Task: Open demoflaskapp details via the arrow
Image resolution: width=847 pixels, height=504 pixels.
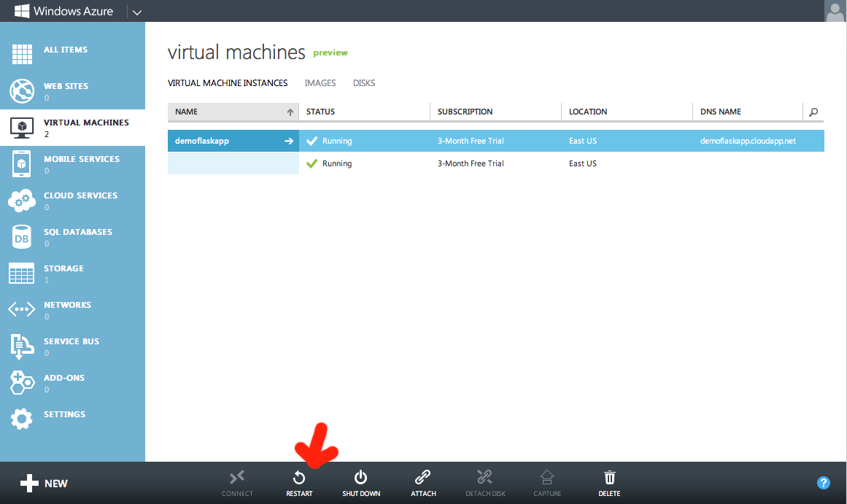Action: 289,141
